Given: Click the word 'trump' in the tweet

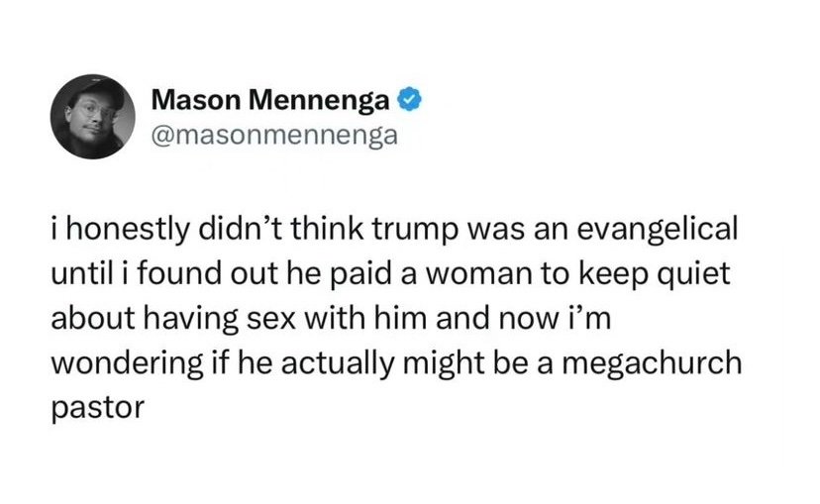Looking at the screenshot, I should coord(416,231).
